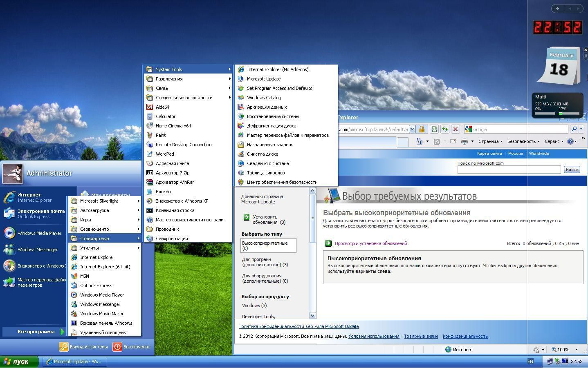Select Для программ (дополнительные) updates

point(265,262)
